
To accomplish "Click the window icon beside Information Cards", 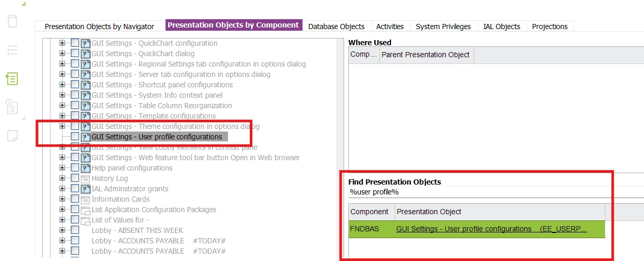I will click(x=85, y=199).
